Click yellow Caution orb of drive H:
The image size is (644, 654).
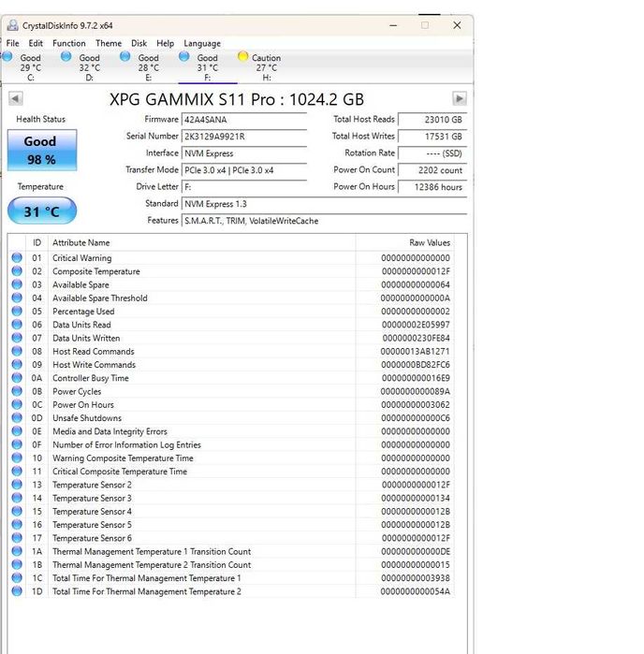tap(242, 57)
